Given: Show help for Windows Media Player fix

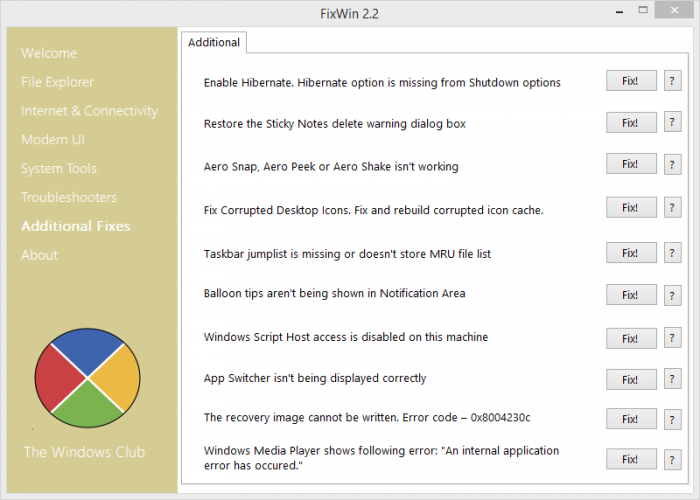Looking at the screenshot, I should click(x=672, y=460).
